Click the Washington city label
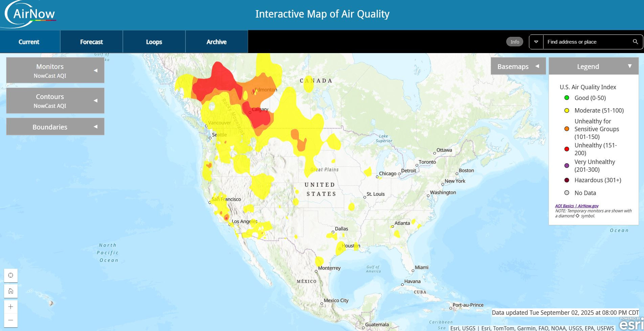 (x=443, y=192)
